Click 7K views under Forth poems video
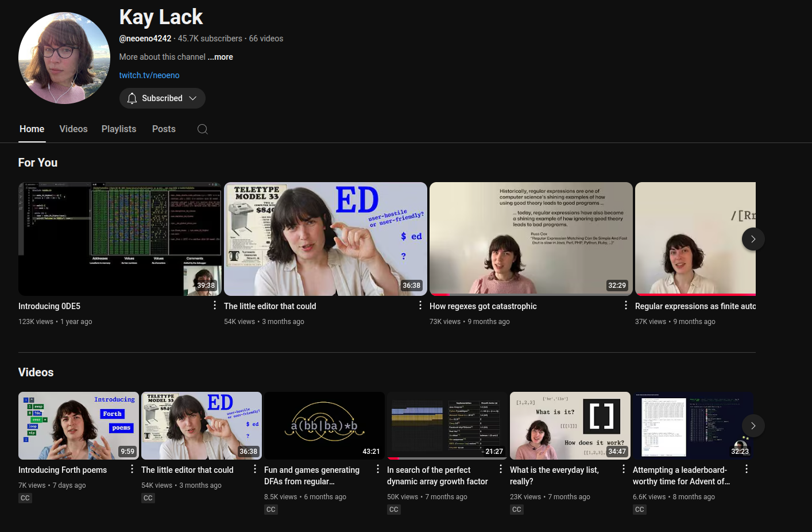The height and width of the screenshot is (532, 812). 32,485
